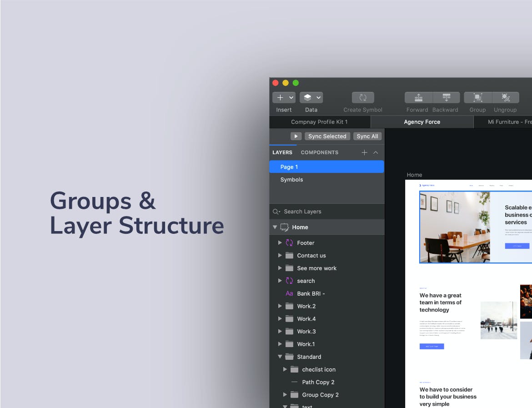Click the Sync Selected button
Screen dimensions: 532x408
pos(327,136)
